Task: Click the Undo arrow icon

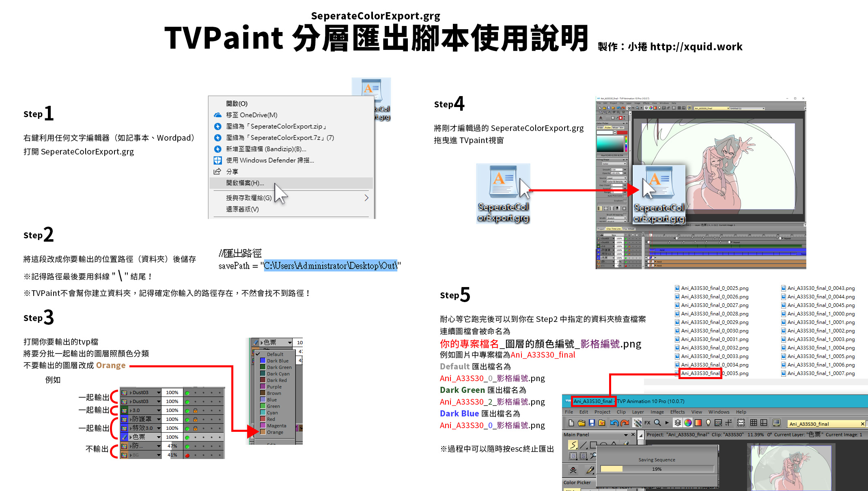Action: point(614,423)
